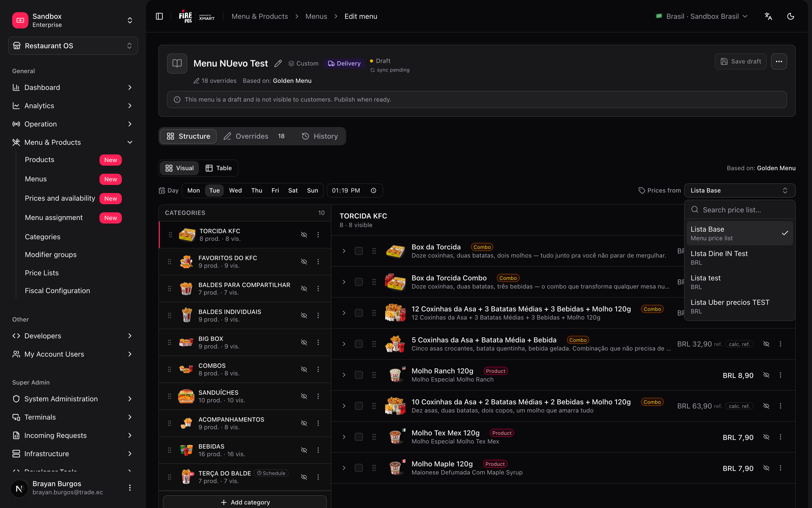This screenshot has height=508, width=812.
Task: Go to Menus breadcrumb link
Action: (316, 17)
